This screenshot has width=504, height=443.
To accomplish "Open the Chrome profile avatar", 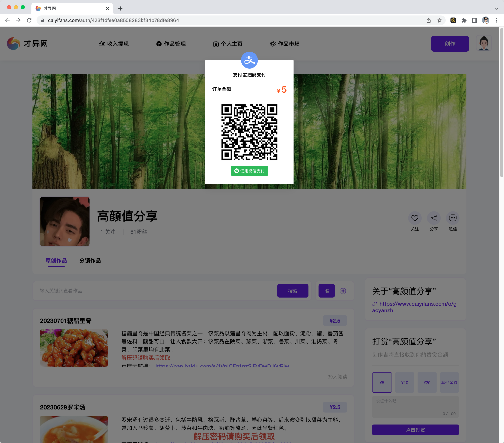I will [x=486, y=20].
